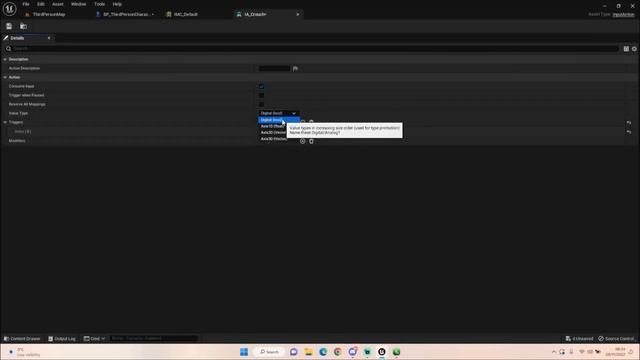Viewport: 640px width, 360px height.
Task: Open the weather widget on taskbar
Action: 24,352
